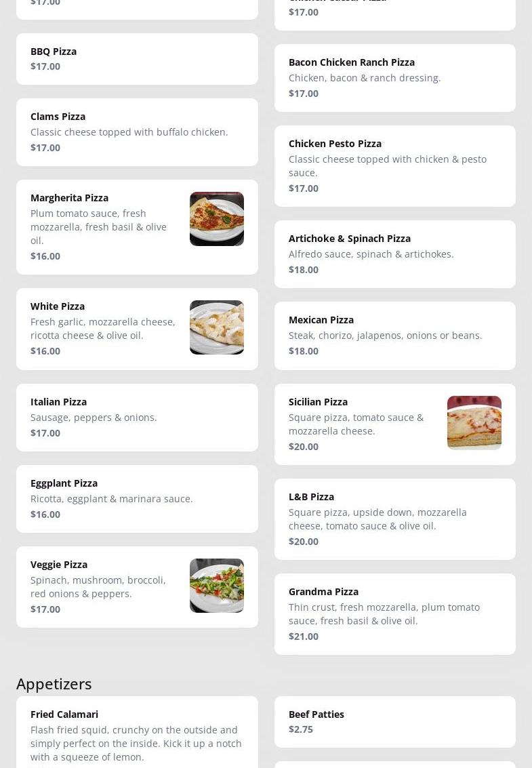Click the Italian Pizza card
Viewport: 532px width, 768px height.
point(137,418)
